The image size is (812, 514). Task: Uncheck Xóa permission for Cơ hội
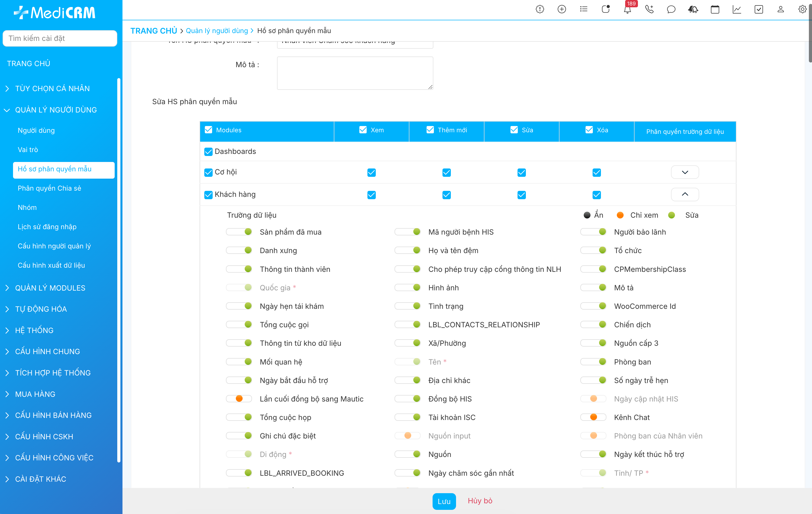point(596,173)
